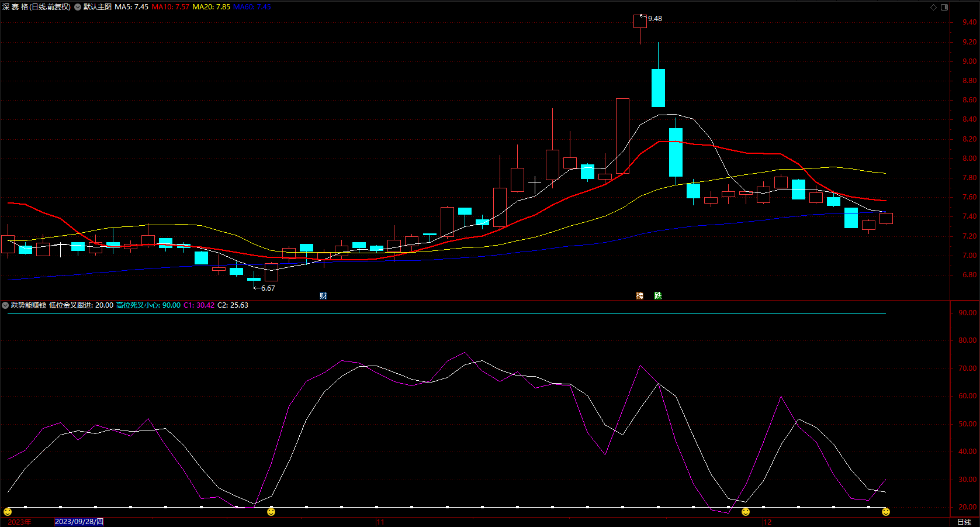Click the 榜 event marker
The width and height of the screenshot is (980, 527).
coord(639,296)
